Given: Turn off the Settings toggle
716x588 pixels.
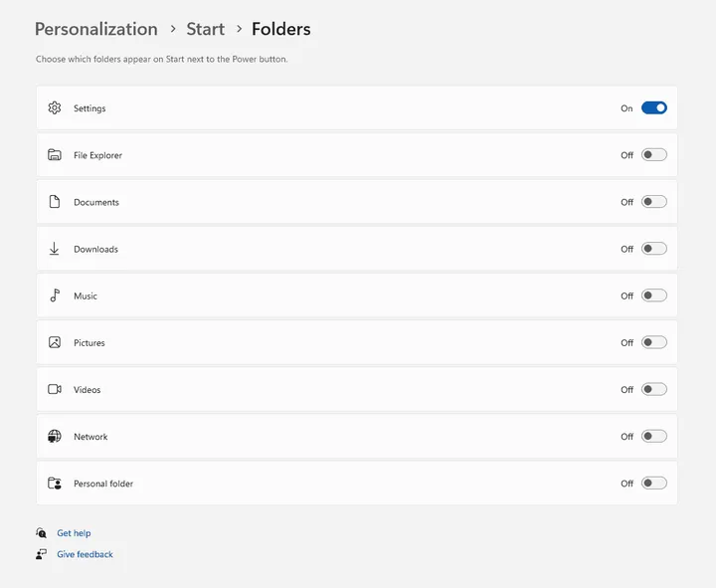Looking at the screenshot, I should 653,108.
